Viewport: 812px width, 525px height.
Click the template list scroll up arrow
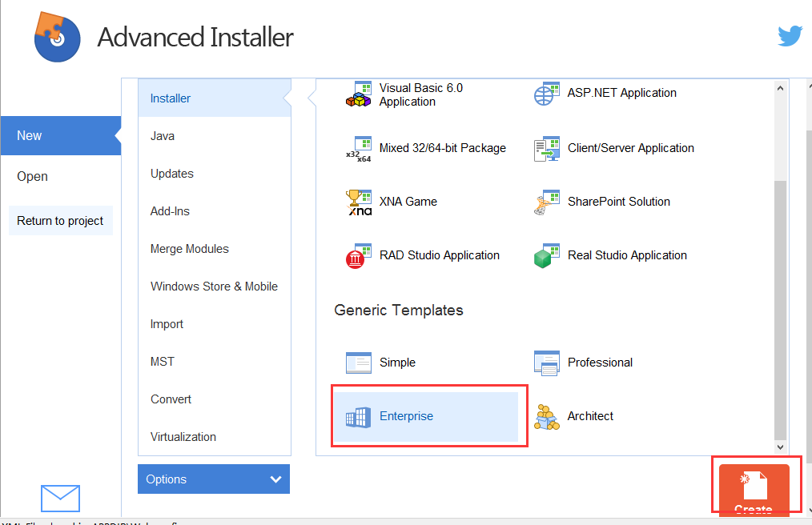click(781, 89)
